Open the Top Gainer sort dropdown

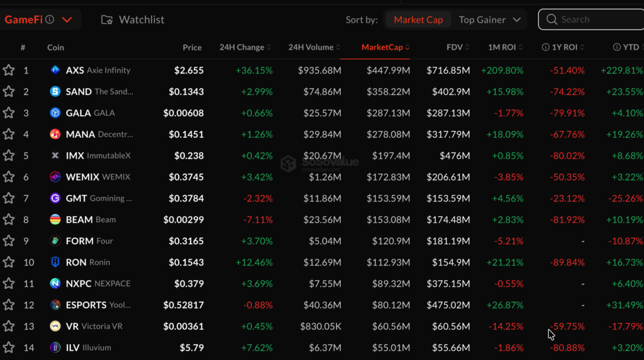[490, 20]
